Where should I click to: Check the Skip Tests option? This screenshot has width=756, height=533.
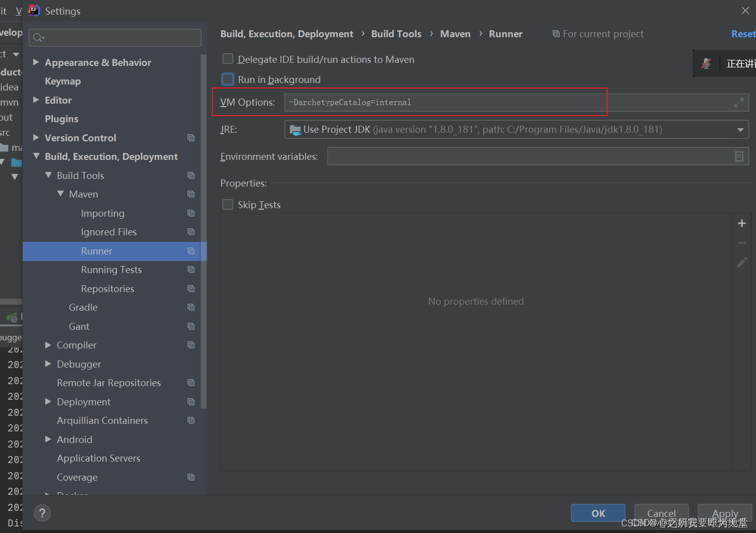pos(228,205)
